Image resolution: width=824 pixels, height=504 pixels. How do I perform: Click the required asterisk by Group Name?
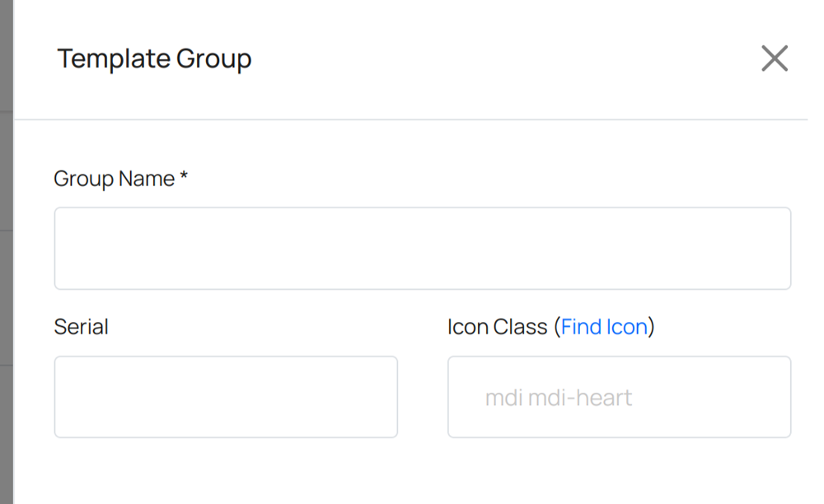tap(184, 177)
